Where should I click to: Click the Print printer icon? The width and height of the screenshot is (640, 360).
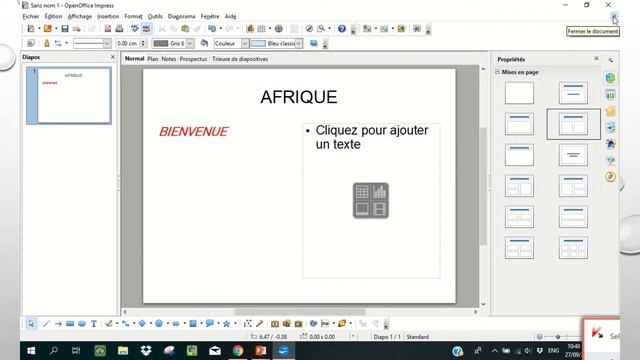119,29
